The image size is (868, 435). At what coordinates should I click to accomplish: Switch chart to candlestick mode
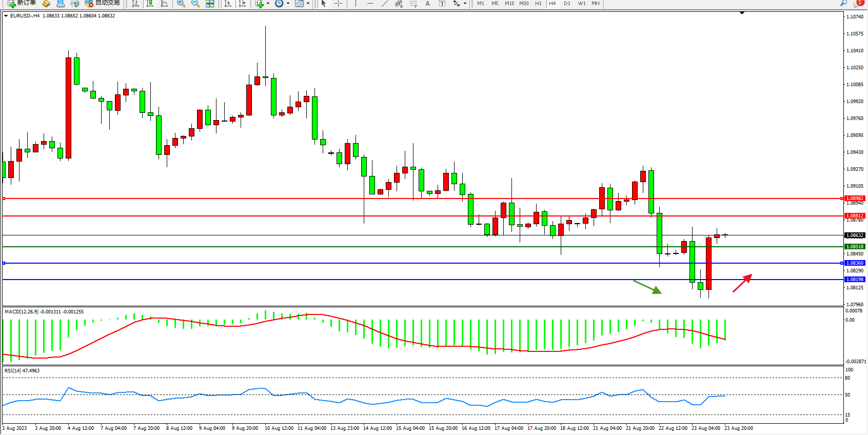[x=150, y=4]
